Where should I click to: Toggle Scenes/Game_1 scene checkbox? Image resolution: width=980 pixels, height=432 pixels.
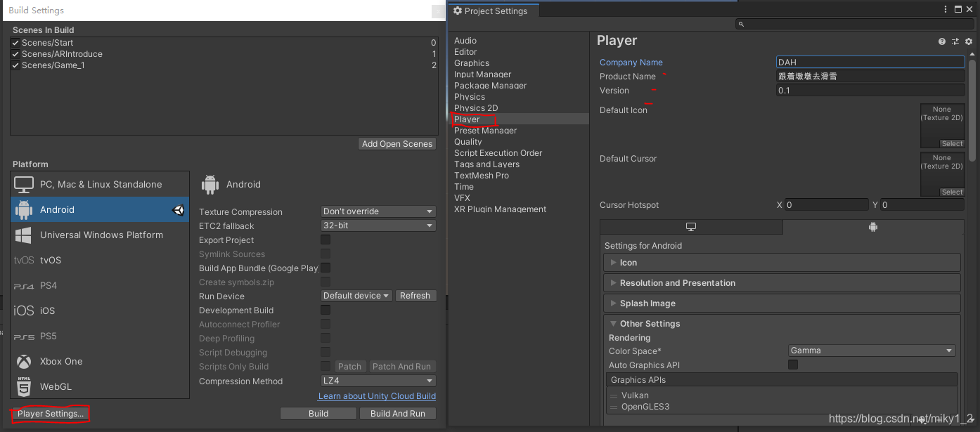point(15,65)
